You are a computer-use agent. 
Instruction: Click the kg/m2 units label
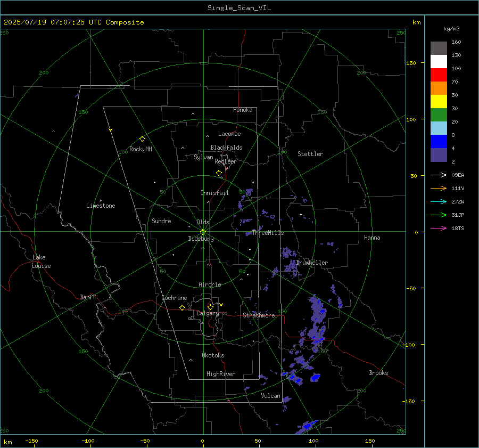click(451, 29)
